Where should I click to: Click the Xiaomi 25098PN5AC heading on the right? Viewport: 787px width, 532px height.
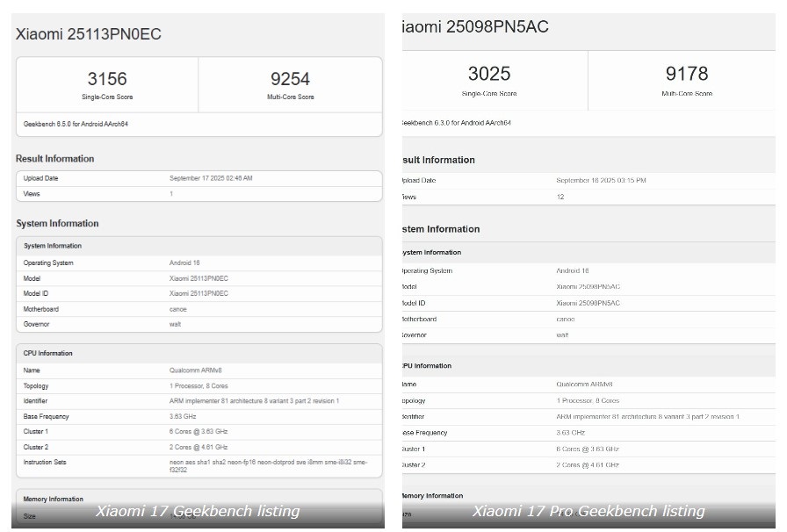tap(477, 27)
